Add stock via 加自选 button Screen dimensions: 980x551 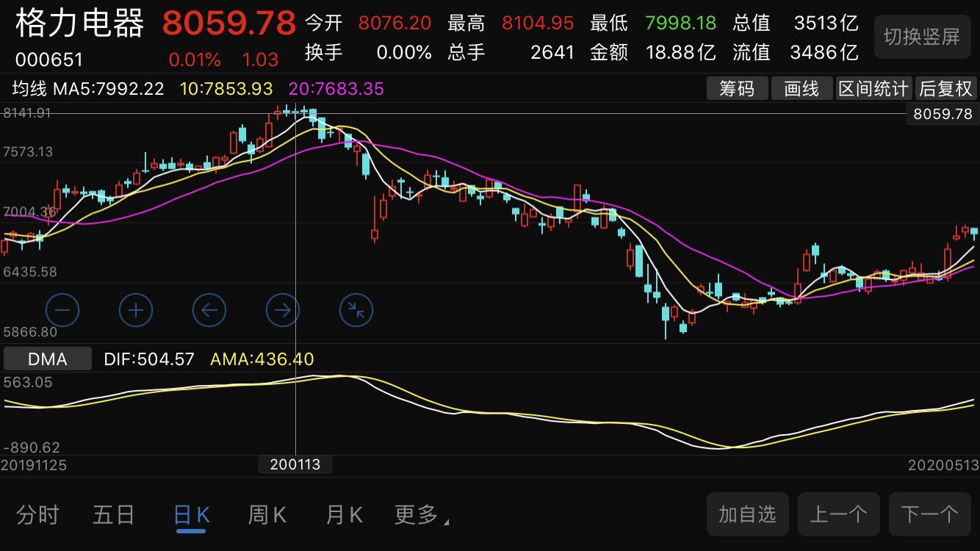click(748, 514)
